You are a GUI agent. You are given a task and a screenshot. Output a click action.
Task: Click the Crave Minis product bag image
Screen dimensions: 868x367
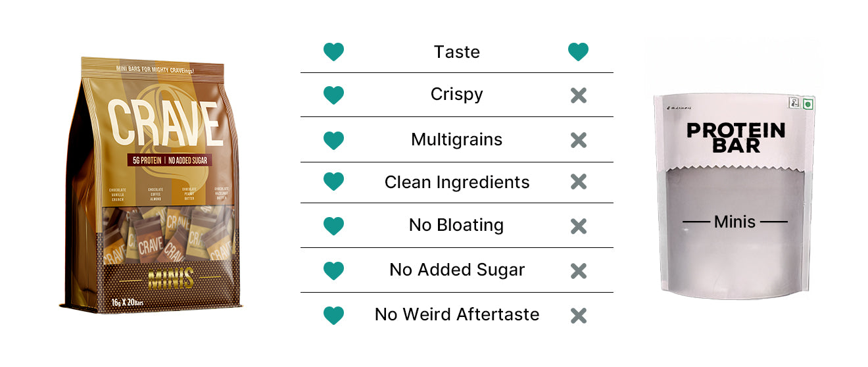tap(150, 184)
